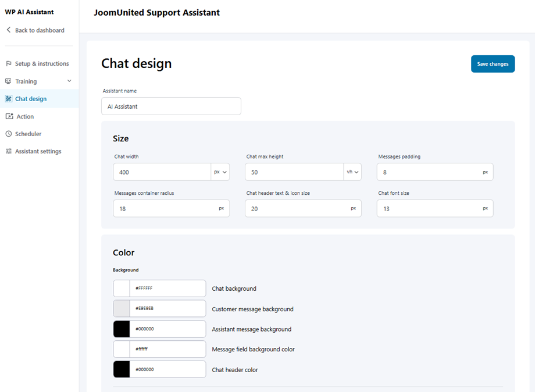Viewport: 535px width, 392px height.
Task: Click the Assistant settings sliders icon
Action: (9, 151)
